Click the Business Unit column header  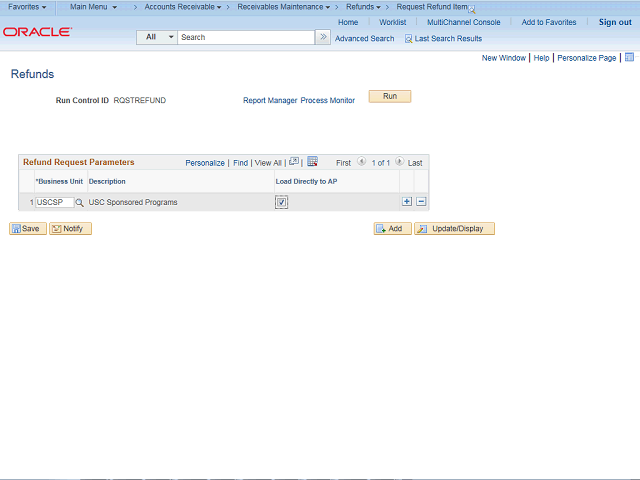coord(59,181)
